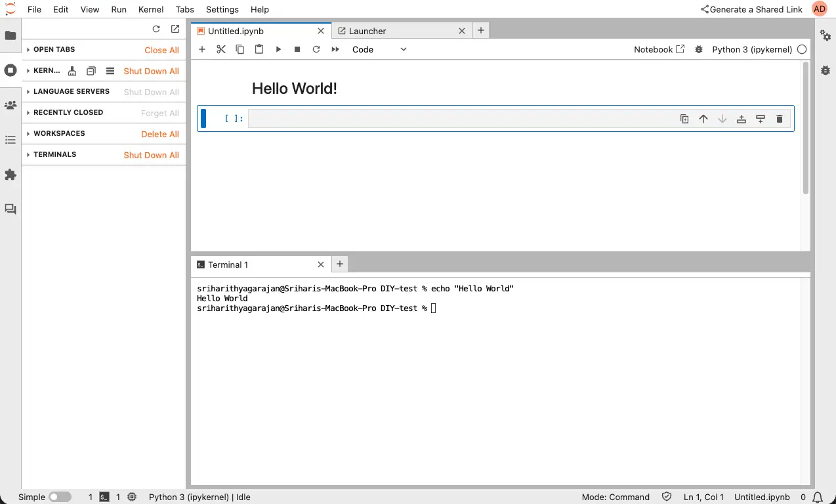Interrupt the kernel using the stop icon
Image resolution: width=836 pixels, height=504 pixels.
[297, 49]
